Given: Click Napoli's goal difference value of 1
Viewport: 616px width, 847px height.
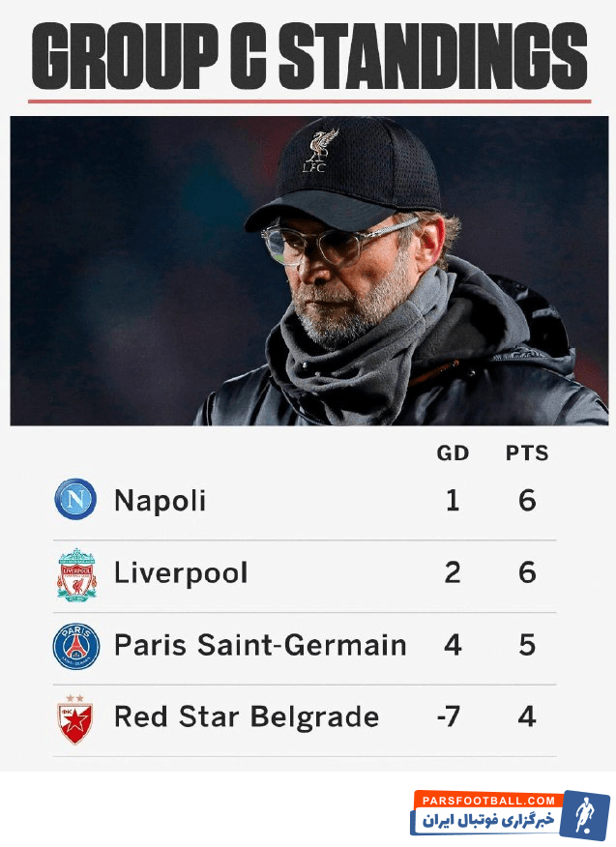Looking at the screenshot, I should [453, 501].
